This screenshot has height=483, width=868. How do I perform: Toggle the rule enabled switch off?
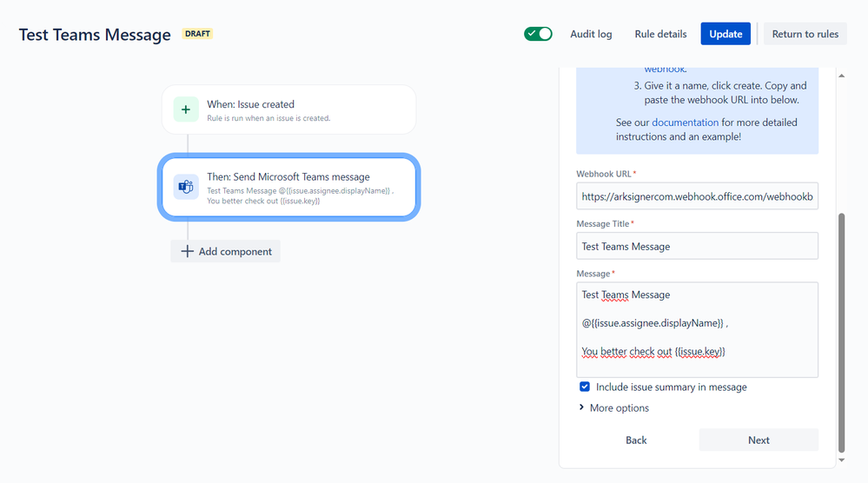point(538,34)
